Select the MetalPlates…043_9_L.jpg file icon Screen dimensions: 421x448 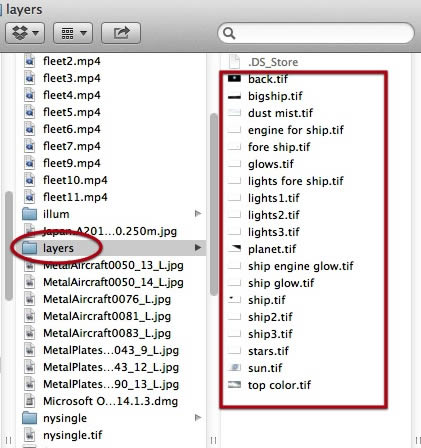30,350
